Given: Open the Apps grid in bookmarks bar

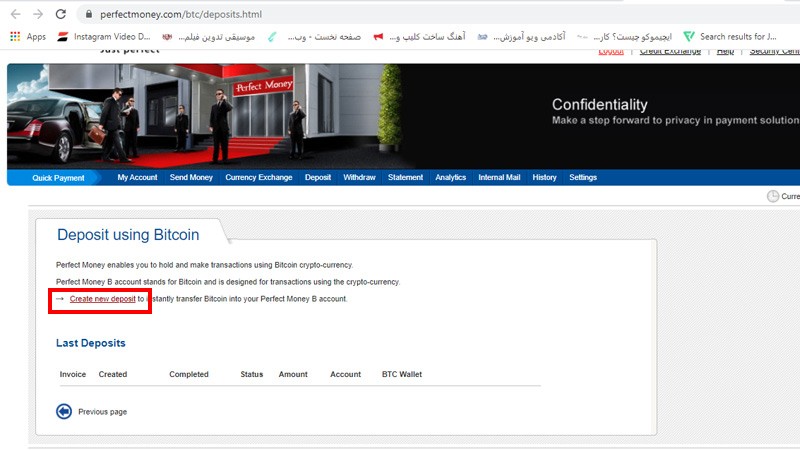Looking at the screenshot, I should click(28, 37).
